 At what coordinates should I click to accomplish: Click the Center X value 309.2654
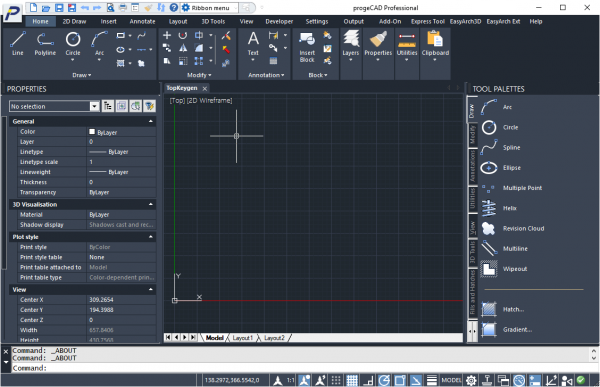click(101, 300)
